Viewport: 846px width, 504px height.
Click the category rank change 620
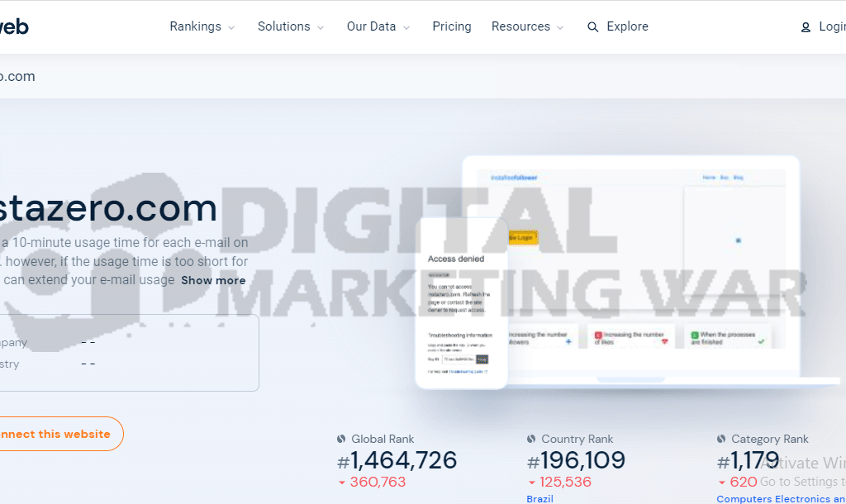744,482
